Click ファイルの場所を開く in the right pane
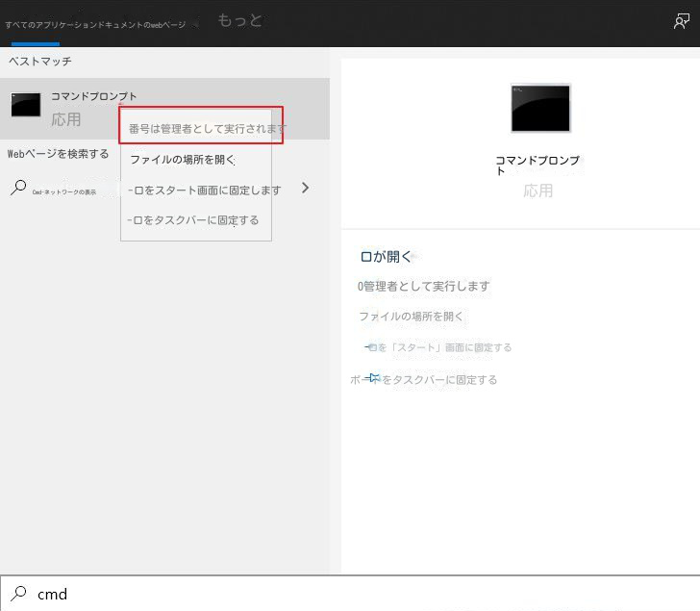This screenshot has height=611, width=700. (x=411, y=316)
